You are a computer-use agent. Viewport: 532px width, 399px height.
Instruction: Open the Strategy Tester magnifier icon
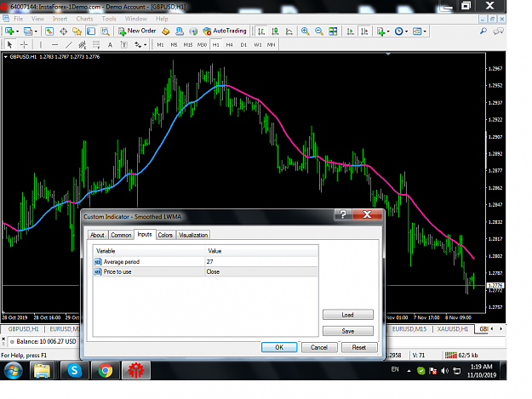point(106,31)
